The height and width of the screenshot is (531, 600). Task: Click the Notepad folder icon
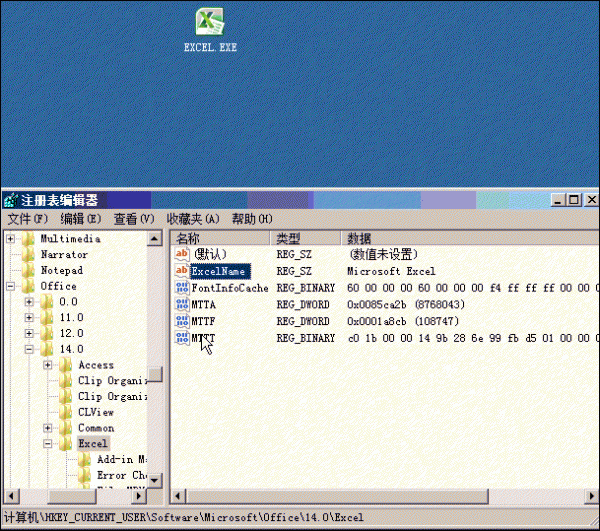pyautogui.click(x=28, y=270)
